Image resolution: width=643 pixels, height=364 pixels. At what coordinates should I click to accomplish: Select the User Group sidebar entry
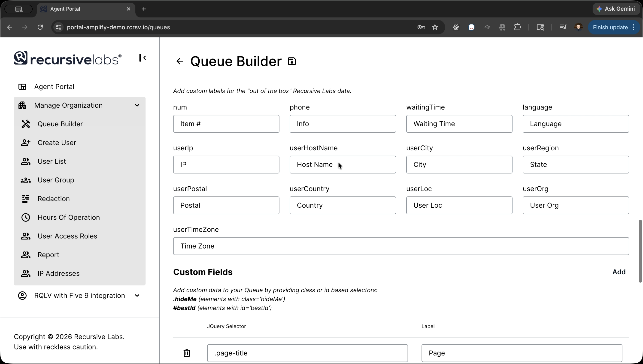pyautogui.click(x=55, y=180)
